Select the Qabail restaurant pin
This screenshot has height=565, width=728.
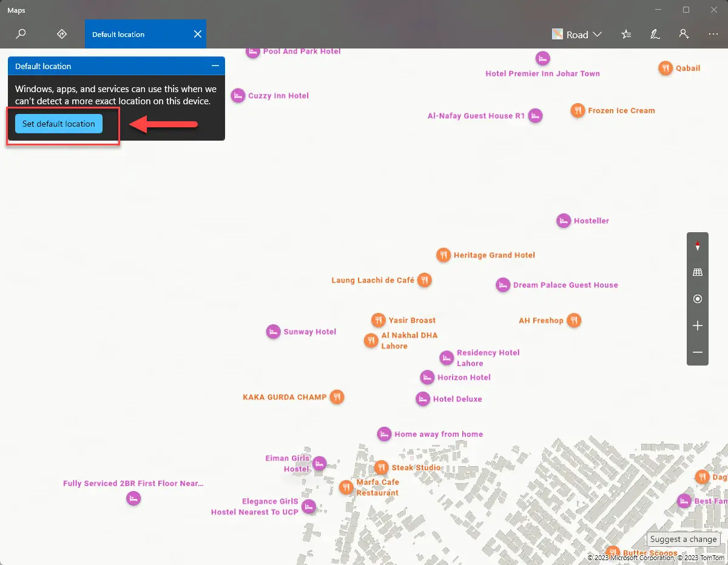coord(666,68)
